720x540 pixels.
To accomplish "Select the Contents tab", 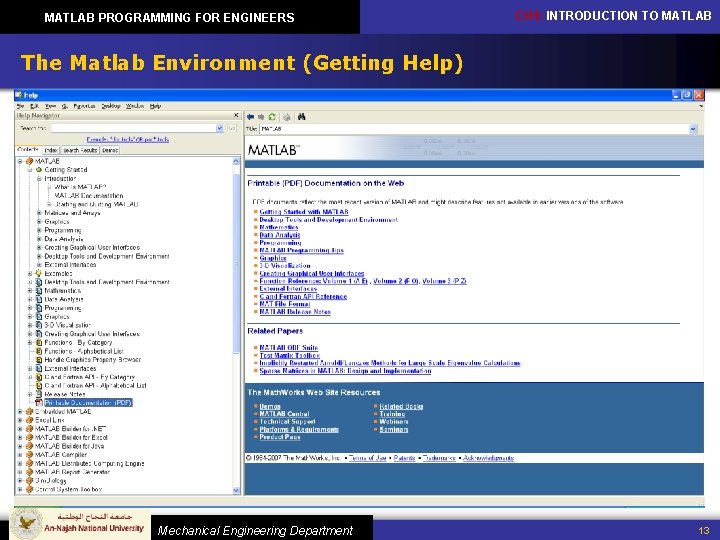I will coord(28,150).
